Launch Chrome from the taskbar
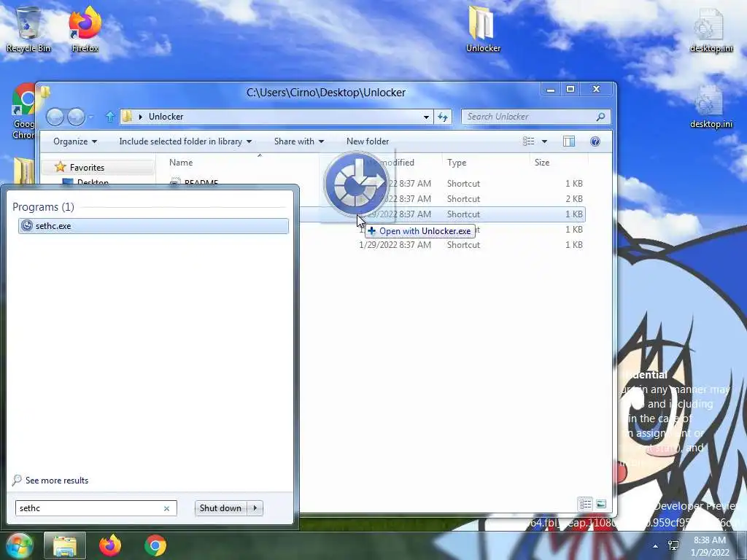 [x=155, y=545]
